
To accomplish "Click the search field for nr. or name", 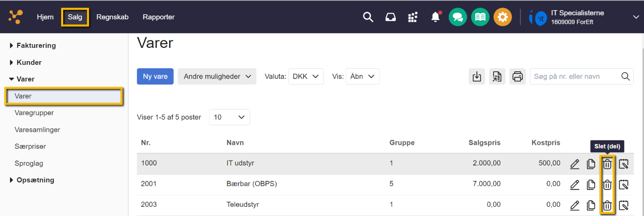I will click(x=575, y=76).
